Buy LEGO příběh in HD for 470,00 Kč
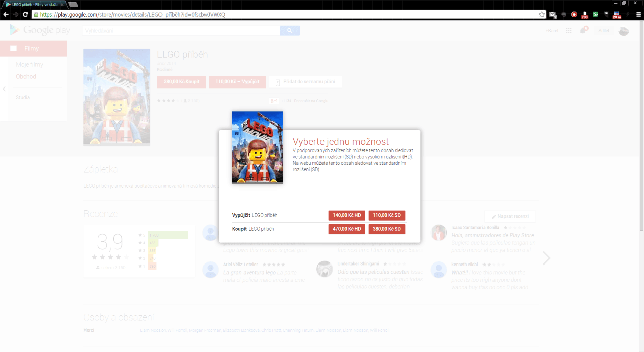Screen dimensions: 644x352 [347, 229]
